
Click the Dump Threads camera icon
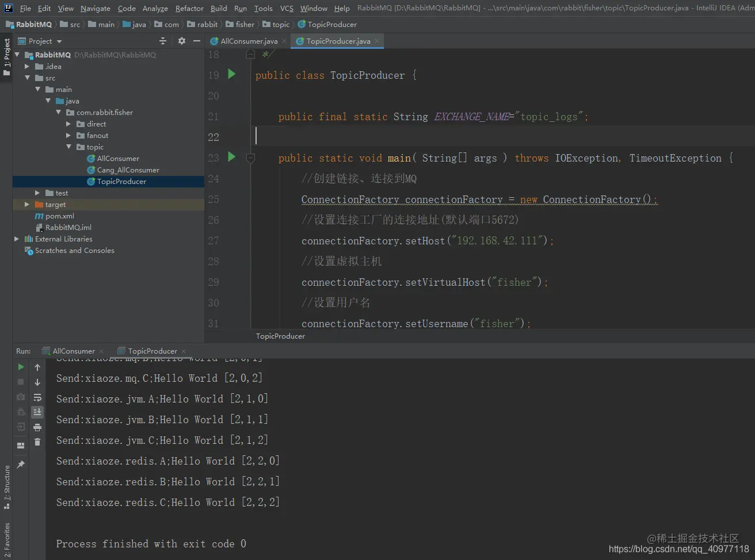[21, 397]
